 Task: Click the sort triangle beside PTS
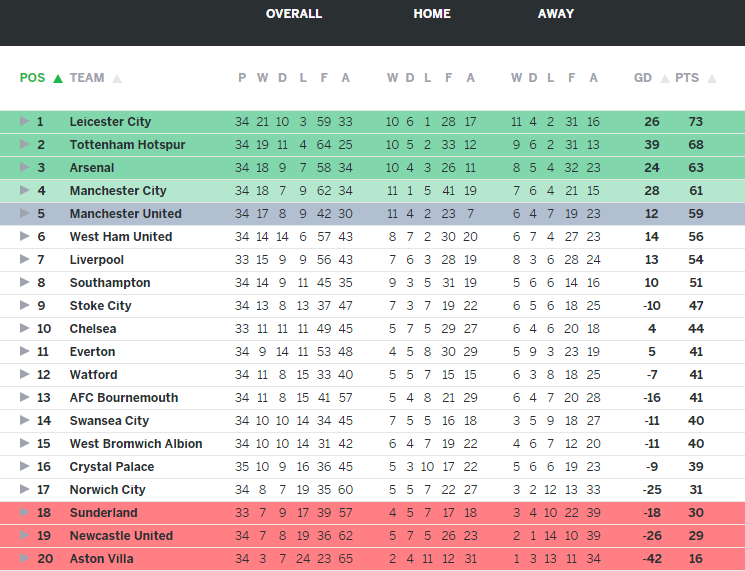coord(712,78)
